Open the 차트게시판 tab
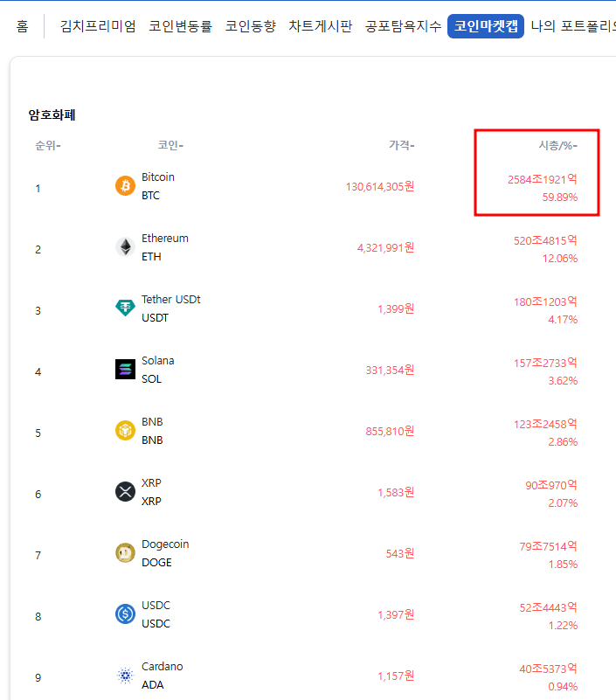The width and height of the screenshot is (616, 700). coord(321,26)
